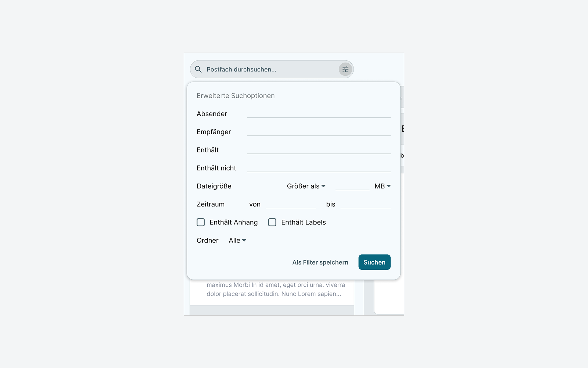Click the dropdown arrow next to Alle
The height and width of the screenshot is (368, 588).
[x=244, y=240]
